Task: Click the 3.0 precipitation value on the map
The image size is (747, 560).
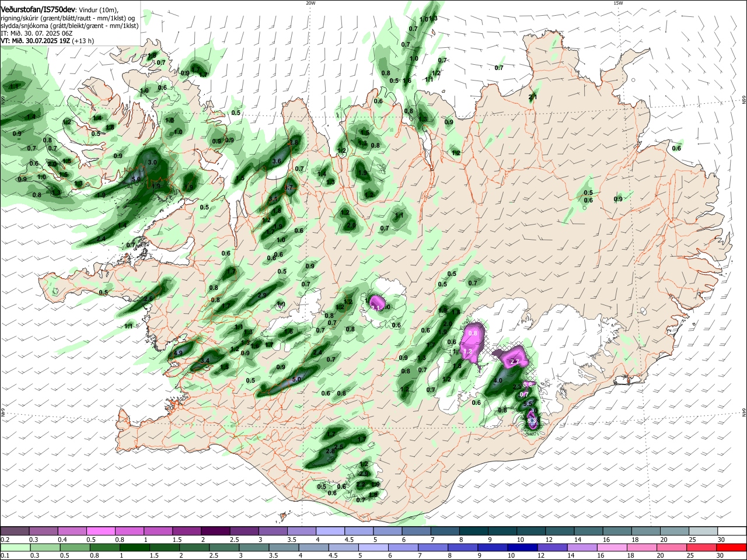Action: [x=153, y=162]
